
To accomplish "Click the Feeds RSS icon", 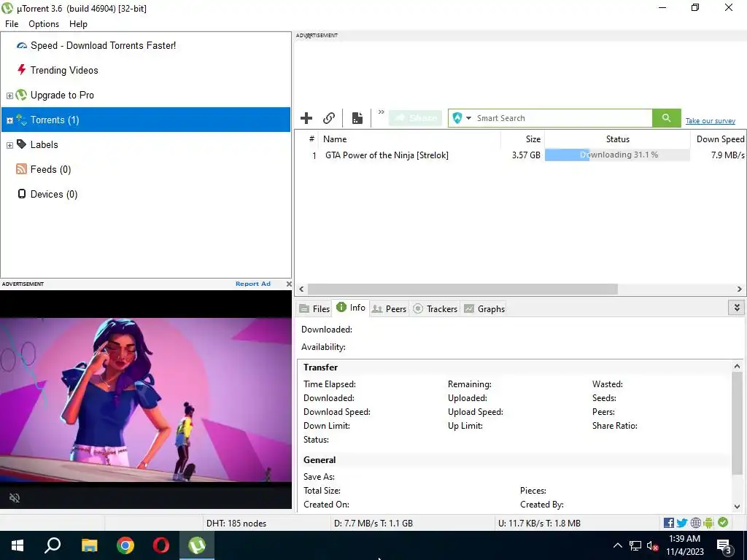I will click(21, 169).
